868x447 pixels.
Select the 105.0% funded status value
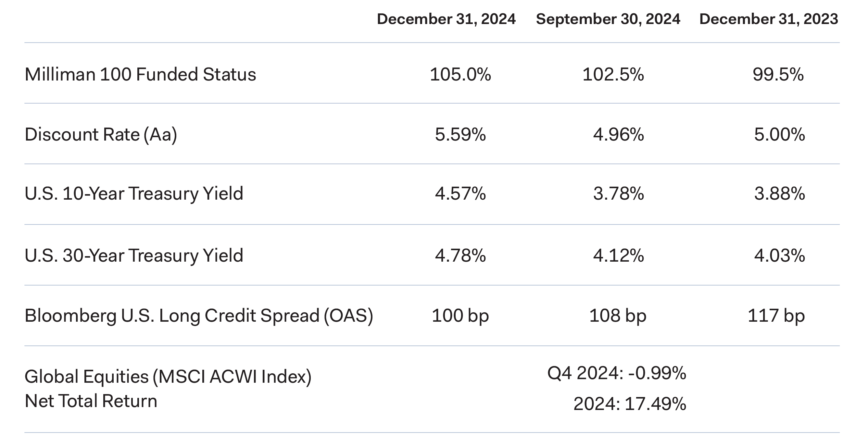pos(460,74)
